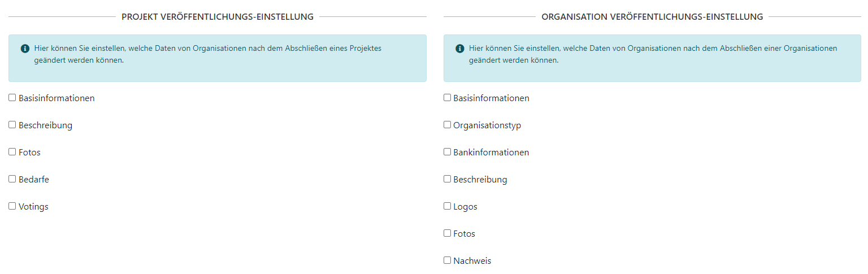Select the organisation Fotos checkbox
This screenshot has width=868, height=274.
click(447, 233)
